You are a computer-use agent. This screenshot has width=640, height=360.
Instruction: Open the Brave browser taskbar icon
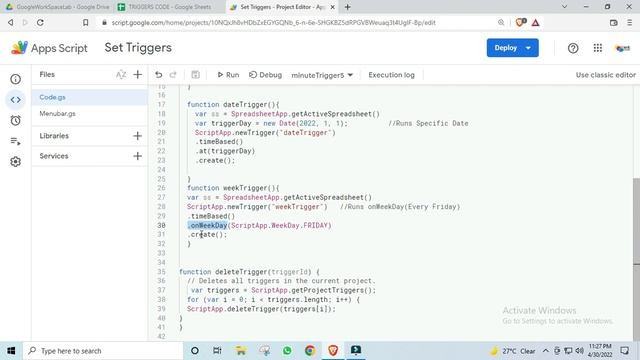tap(333, 350)
